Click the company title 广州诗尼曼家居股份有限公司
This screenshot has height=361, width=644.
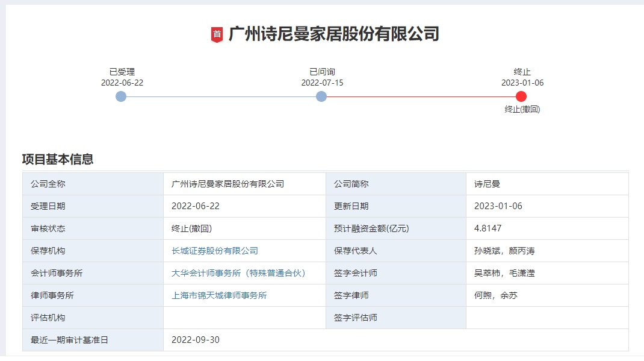(x=333, y=34)
